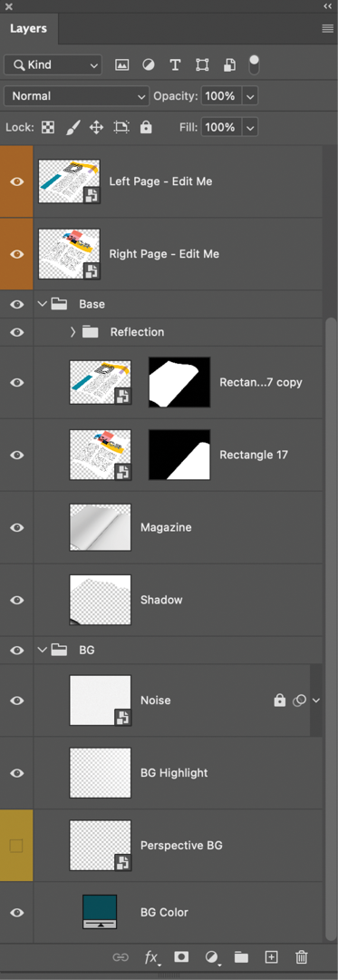Lock image pixels brush icon
Screen dimensions: 338x980
pyautogui.click(x=73, y=128)
